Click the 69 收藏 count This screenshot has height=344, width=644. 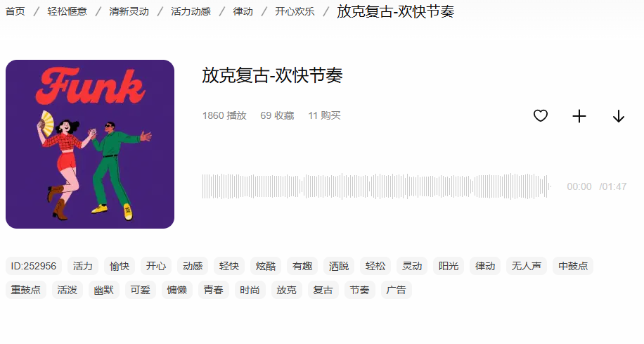coord(277,115)
